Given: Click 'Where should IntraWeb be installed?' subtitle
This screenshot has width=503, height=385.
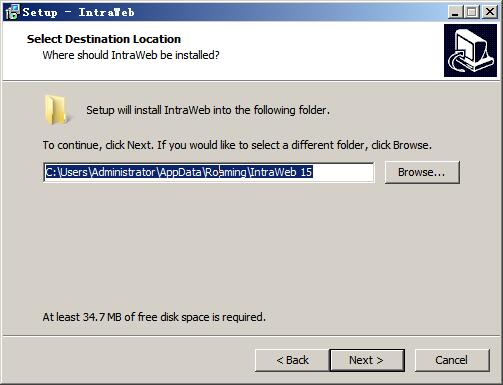Looking at the screenshot, I should 131,55.
